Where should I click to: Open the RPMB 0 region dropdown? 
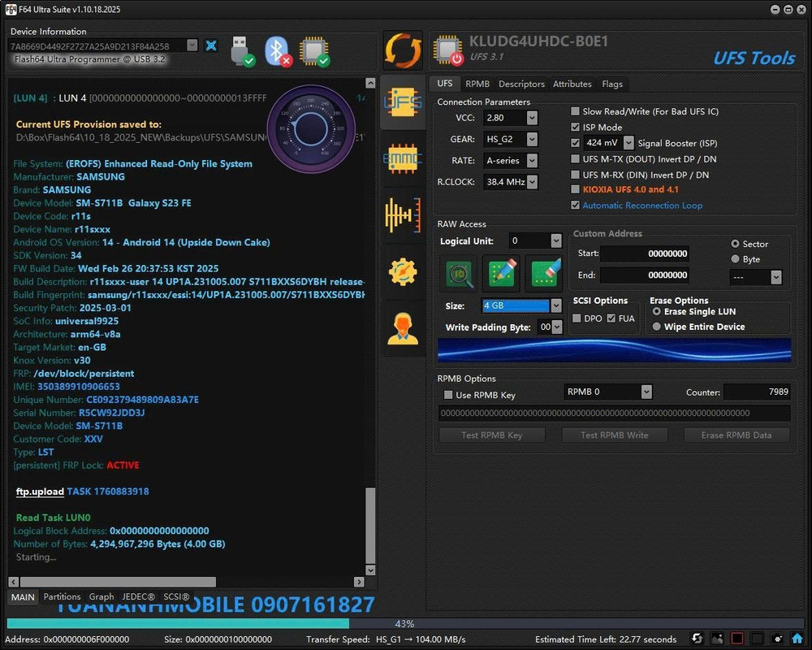(646, 392)
